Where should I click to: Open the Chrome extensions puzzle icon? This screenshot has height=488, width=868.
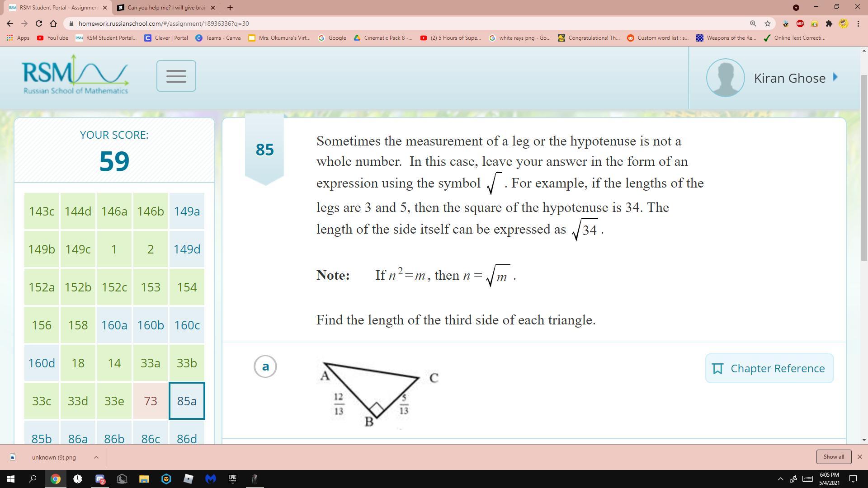pyautogui.click(x=829, y=23)
